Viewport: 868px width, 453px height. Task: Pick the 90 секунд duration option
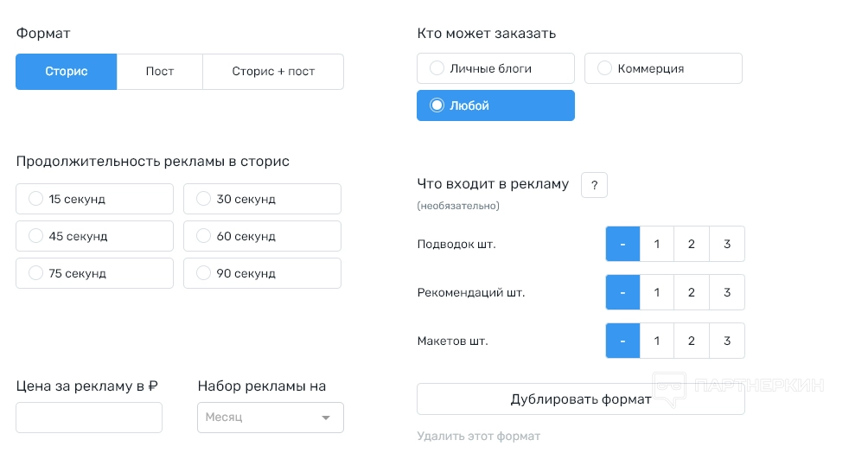click(204, 273)
